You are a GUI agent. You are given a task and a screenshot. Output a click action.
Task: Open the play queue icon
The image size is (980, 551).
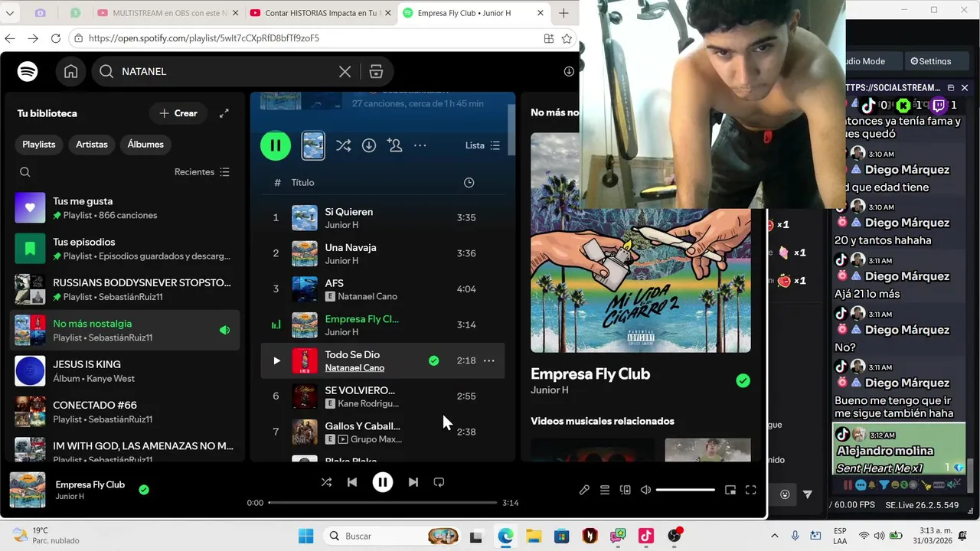[605, 490]
